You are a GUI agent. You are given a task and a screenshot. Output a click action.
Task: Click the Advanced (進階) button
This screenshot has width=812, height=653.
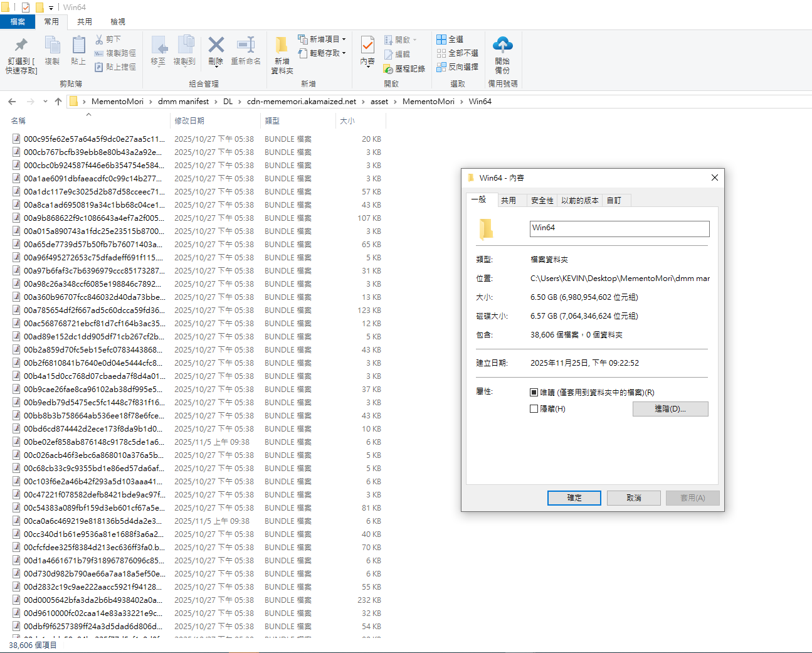670,409
